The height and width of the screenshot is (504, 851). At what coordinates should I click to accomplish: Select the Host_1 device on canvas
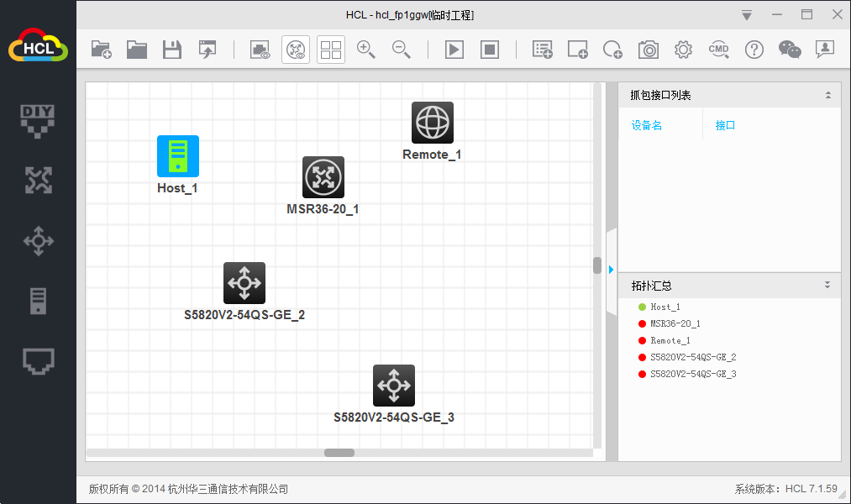[x=178, y=156]
